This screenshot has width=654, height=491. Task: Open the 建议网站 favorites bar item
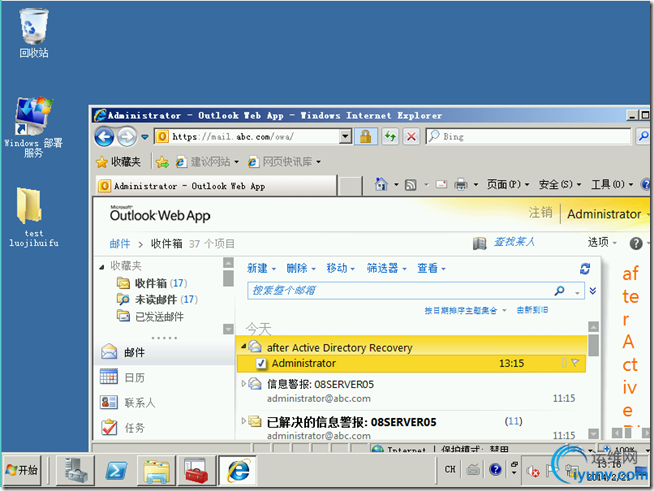click(x=207, y=162)
